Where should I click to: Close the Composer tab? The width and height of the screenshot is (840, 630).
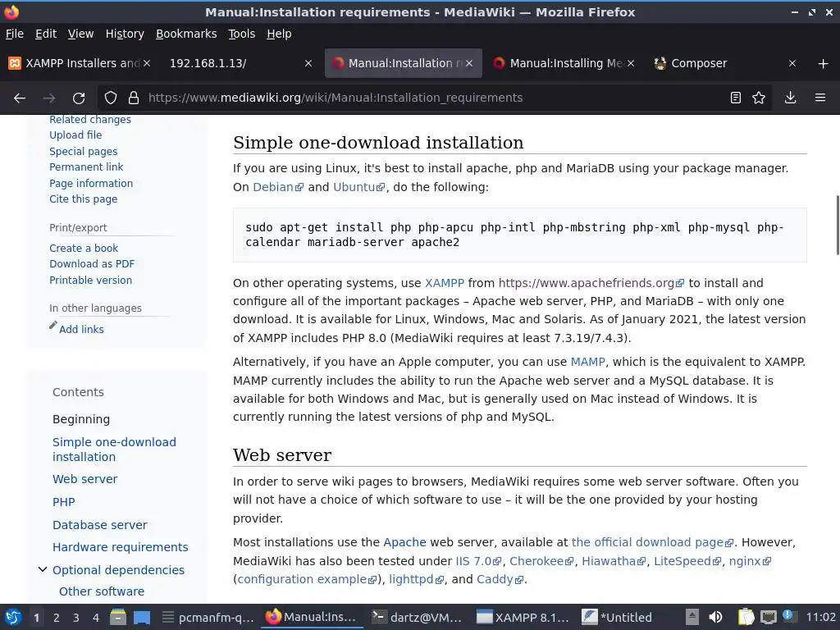click(792, 63)
